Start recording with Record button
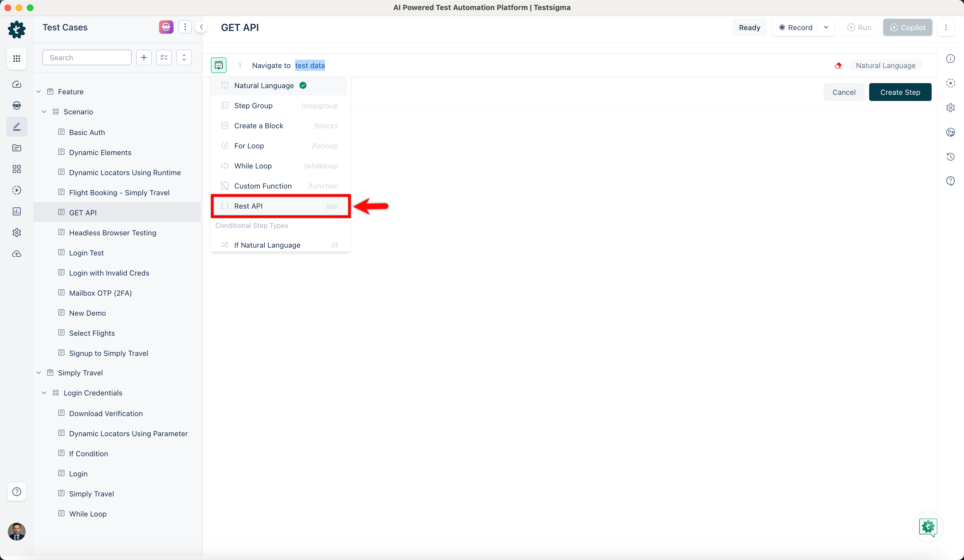 click(x=795, y=27)
